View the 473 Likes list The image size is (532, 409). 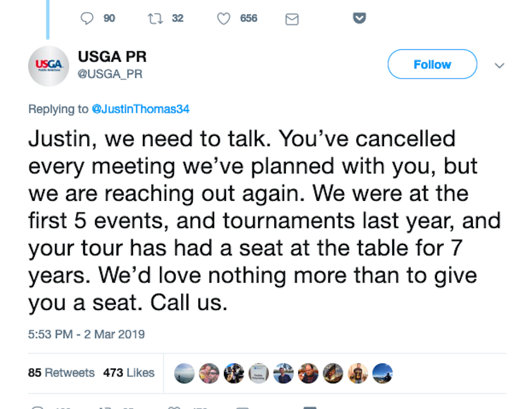(129, 373)
